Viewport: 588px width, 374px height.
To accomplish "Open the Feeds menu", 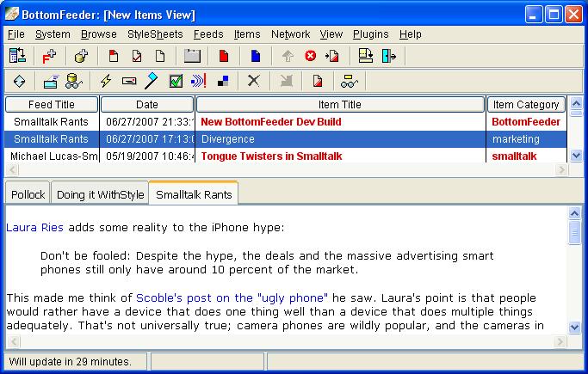I will tap(208, 34).
